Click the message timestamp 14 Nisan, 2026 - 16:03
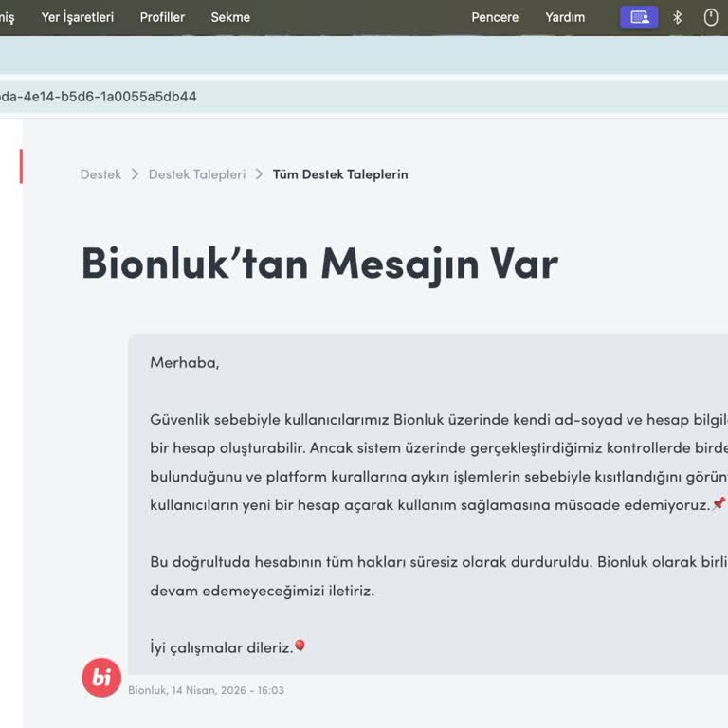The height and width of the screenshot is (728, 728). click(227, 690)
